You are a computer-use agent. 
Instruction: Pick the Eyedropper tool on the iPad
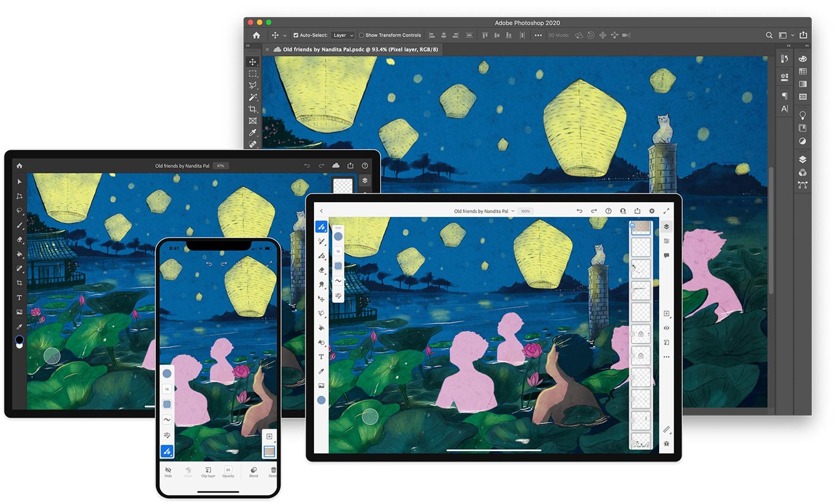pos(321,371)
